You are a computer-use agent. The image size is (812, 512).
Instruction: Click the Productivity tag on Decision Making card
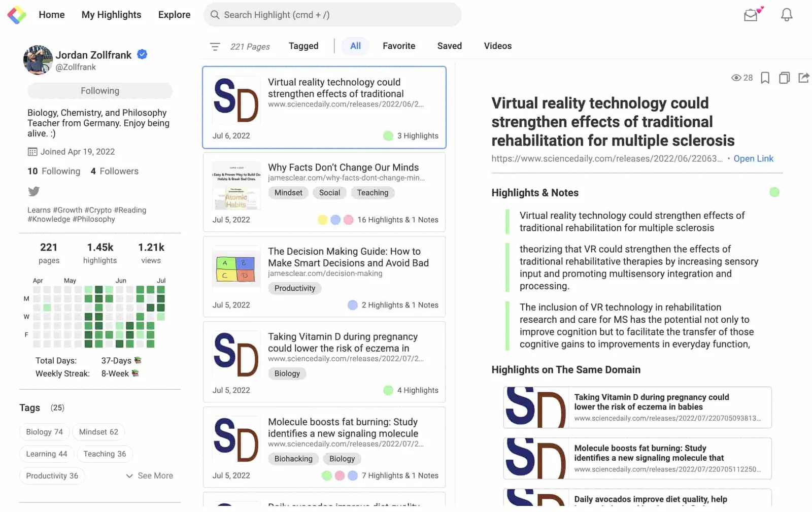point(295,288)
